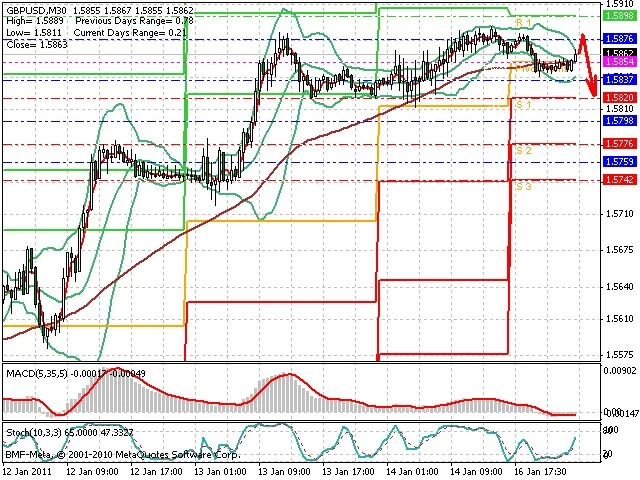The image size is (640, 480).
Task: Select the S1 support level label
Action: pos(521,104)
